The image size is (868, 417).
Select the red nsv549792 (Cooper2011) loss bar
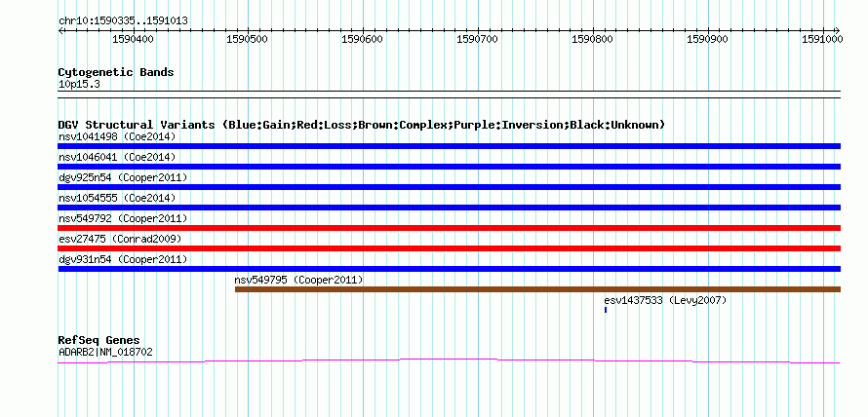coord(449,228)
